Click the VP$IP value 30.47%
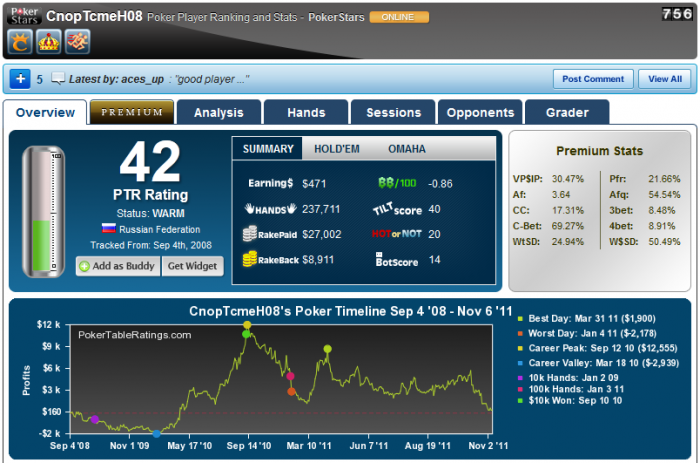The height and width of the screenshot is (463, 700). click(x=567, y=179)
